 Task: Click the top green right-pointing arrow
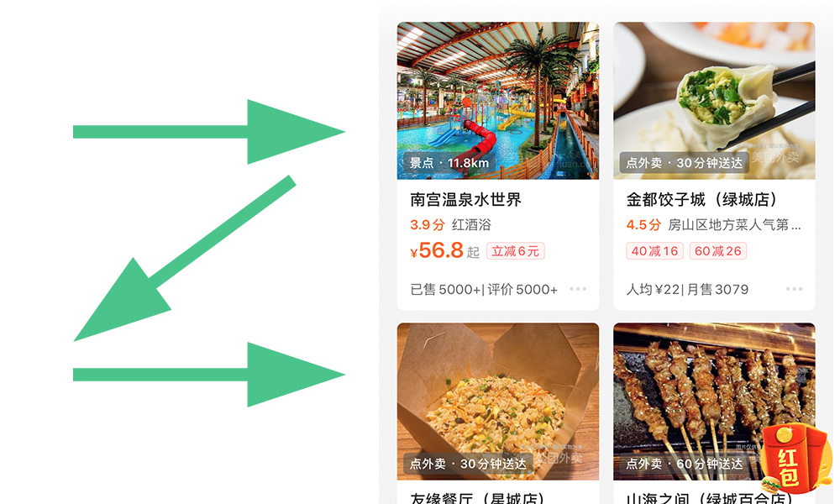[x=209, y=132]
